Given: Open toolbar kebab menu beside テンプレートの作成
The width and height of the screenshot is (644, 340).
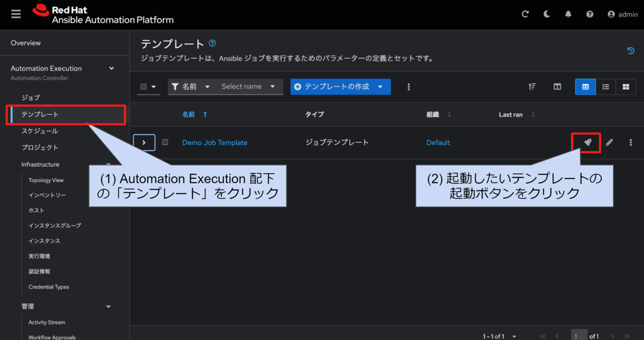Looking at the screenshot, I should 408,86.
